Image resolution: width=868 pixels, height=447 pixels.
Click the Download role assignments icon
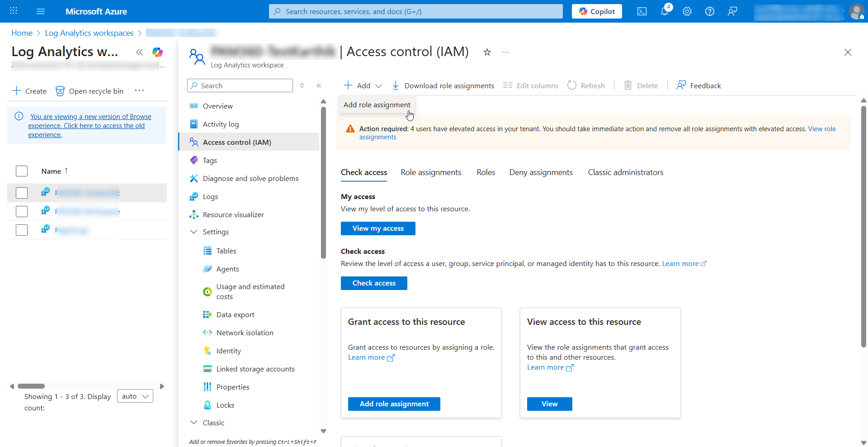[396, 86]
